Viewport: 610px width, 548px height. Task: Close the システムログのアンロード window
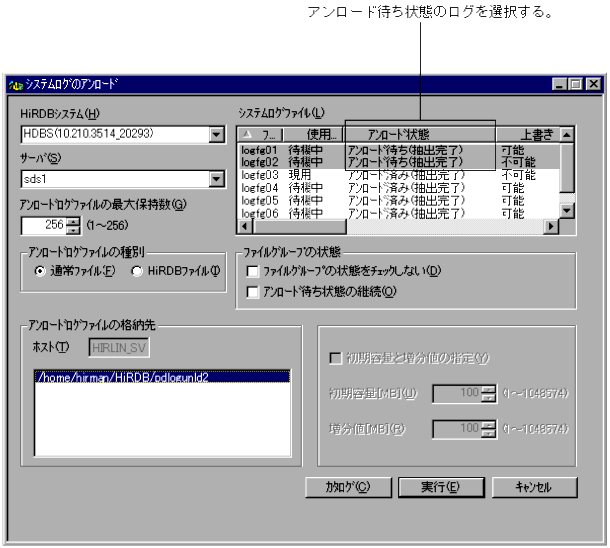(x=593, y=84)
